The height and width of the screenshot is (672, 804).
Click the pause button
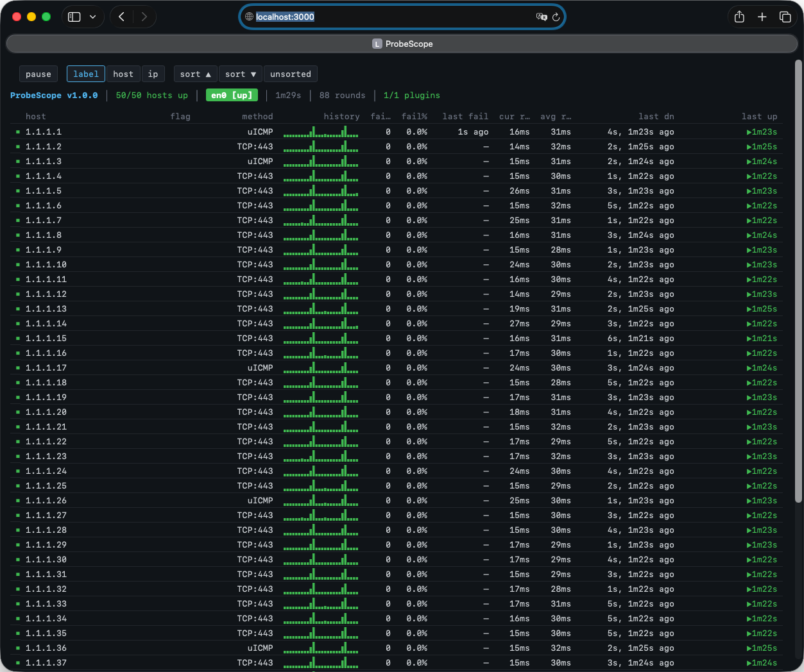pos(38,74)
